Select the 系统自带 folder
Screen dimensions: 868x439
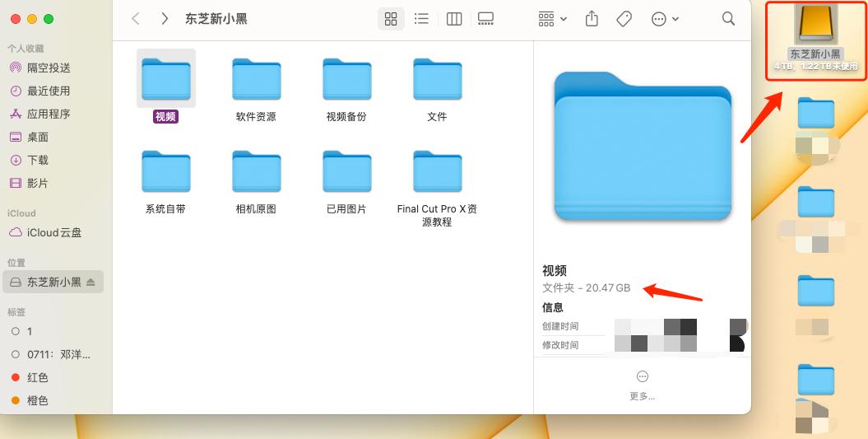click(x=166, y=182)
